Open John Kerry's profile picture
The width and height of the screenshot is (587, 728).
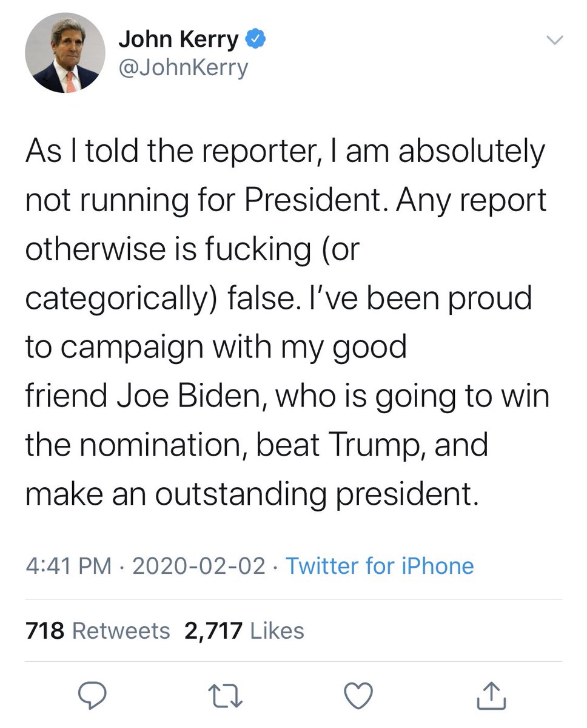point(65,53)
